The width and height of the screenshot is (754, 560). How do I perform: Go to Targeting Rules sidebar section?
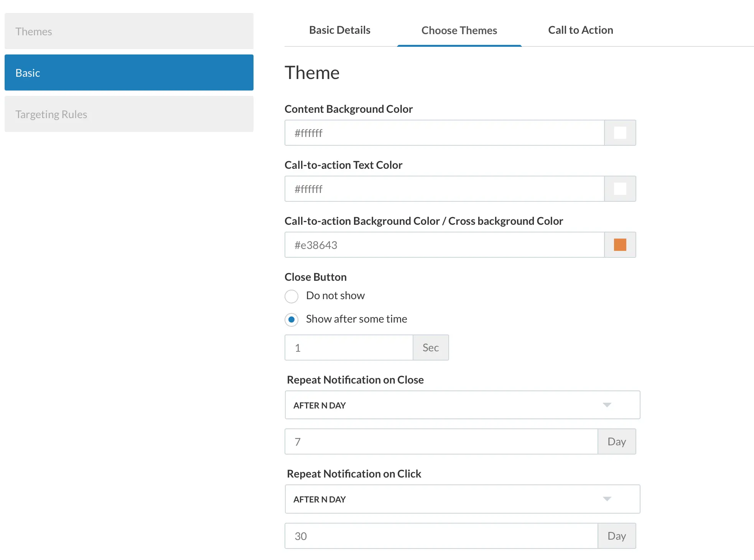point(129,114)
